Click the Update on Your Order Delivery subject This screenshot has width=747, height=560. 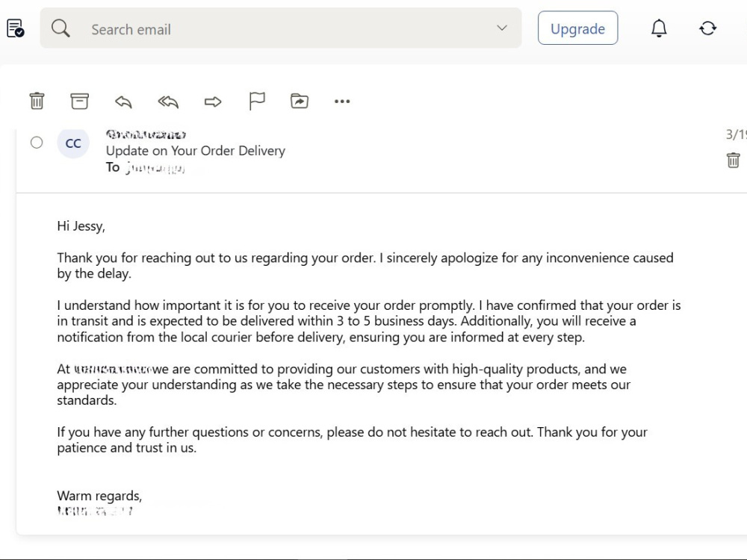[195, 151]
